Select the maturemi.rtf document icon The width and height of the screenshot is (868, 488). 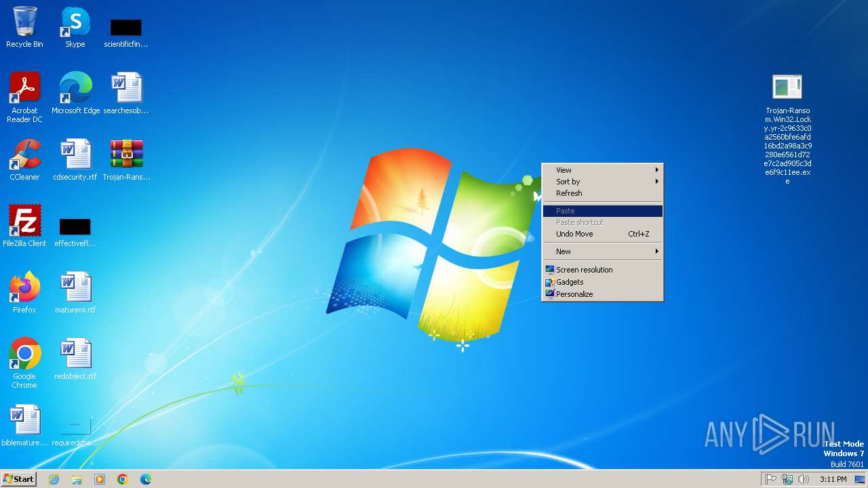[75, 293]
